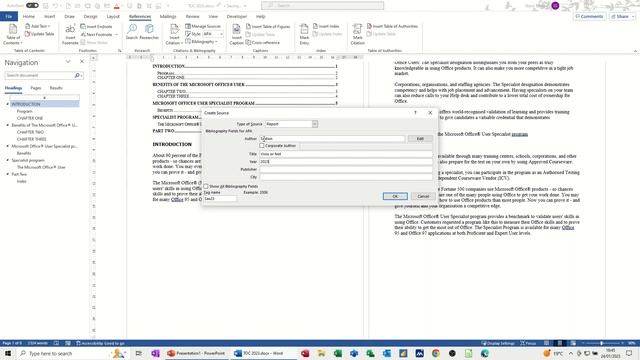Screen dimensions: 640x360
Task: Click the Comments button
Action: click(589, 16)
